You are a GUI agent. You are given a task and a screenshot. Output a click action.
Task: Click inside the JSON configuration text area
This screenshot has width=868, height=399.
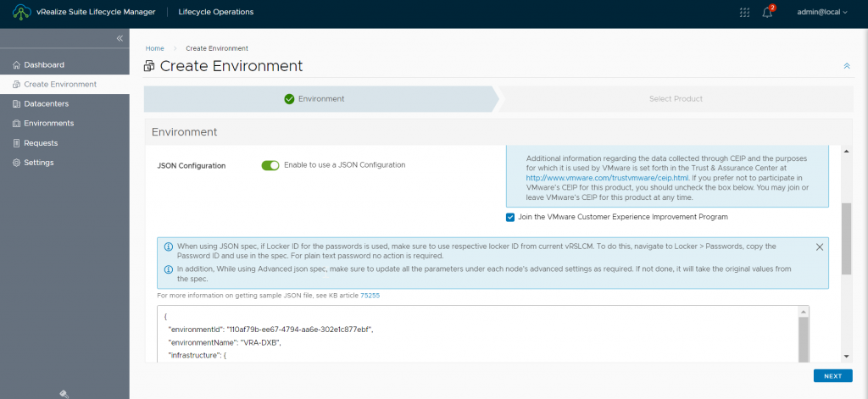478,335
